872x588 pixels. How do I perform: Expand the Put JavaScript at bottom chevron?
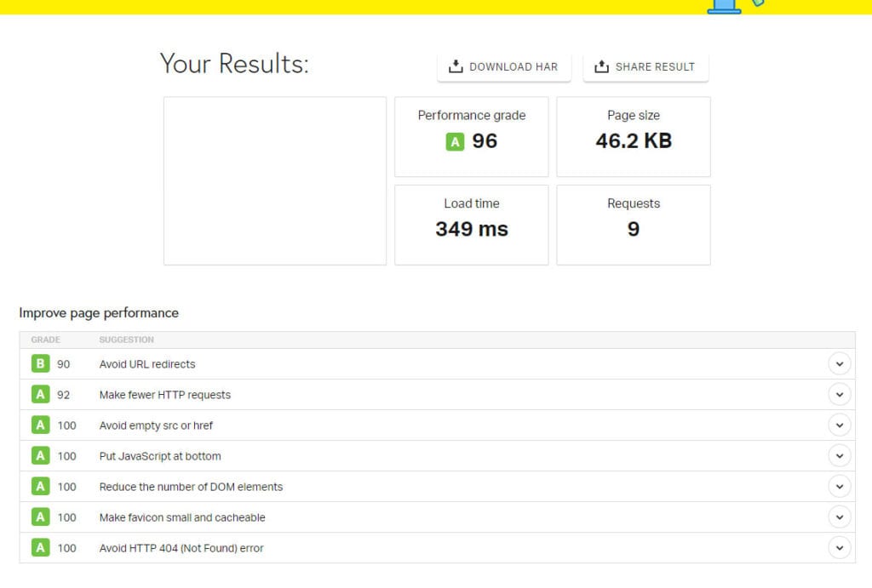click(839, 456)
